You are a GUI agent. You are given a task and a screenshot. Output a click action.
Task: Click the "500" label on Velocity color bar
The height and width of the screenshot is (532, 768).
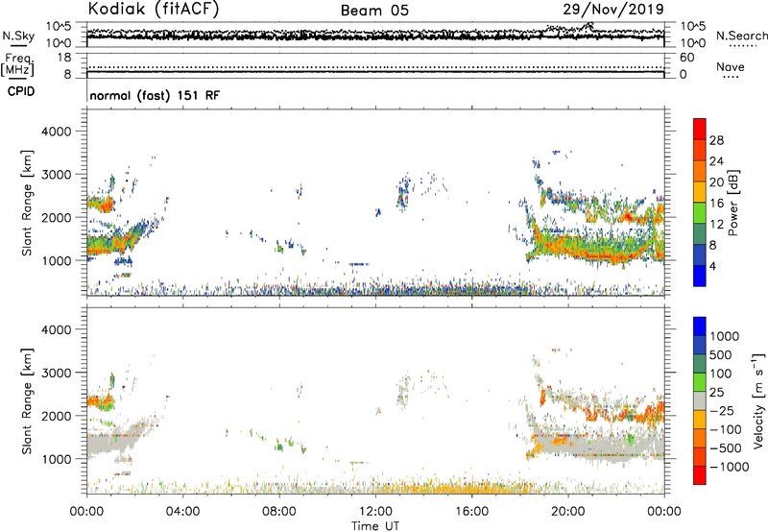click(723, 355)
